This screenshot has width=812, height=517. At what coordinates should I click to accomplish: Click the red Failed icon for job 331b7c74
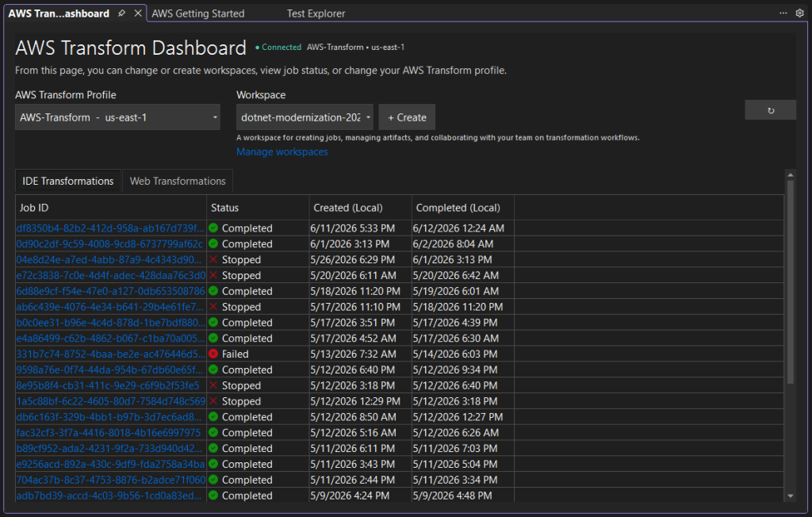pos(213,354)
